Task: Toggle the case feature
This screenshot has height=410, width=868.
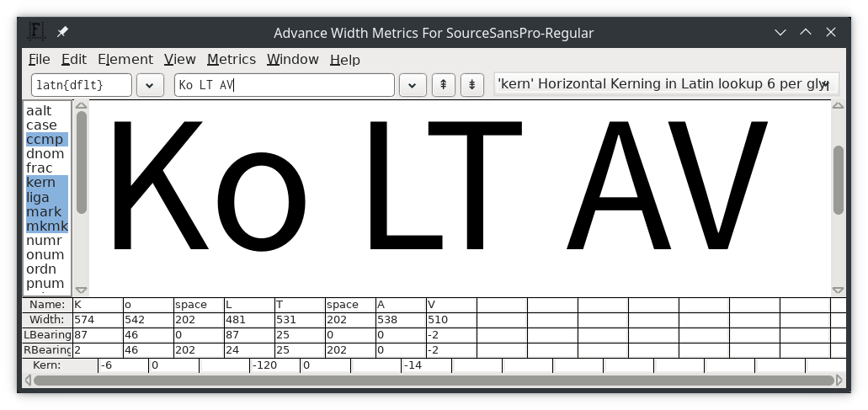Action: [47, 125]
